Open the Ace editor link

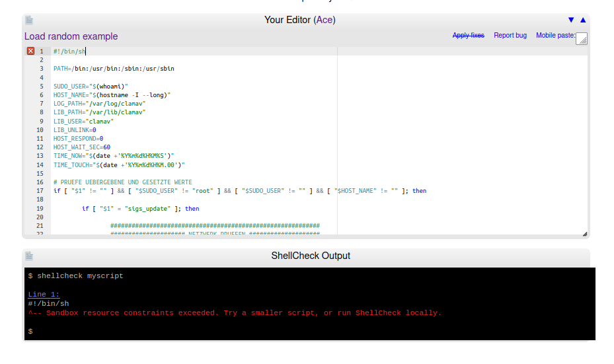[x=325, y=20]
